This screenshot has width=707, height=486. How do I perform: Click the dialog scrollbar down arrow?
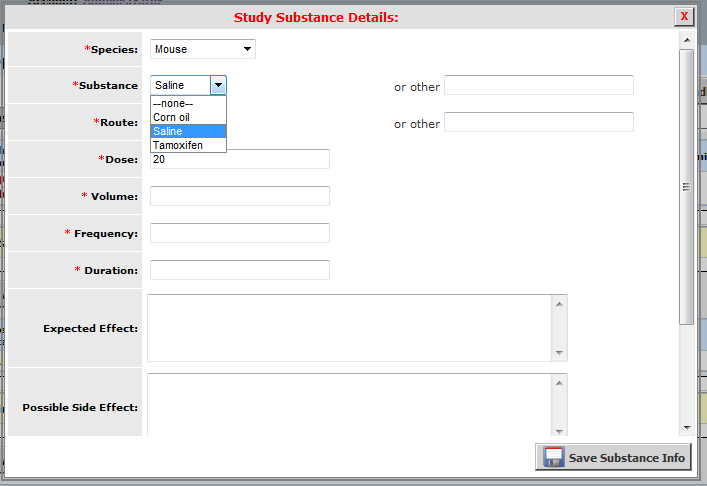coord(687,427)
